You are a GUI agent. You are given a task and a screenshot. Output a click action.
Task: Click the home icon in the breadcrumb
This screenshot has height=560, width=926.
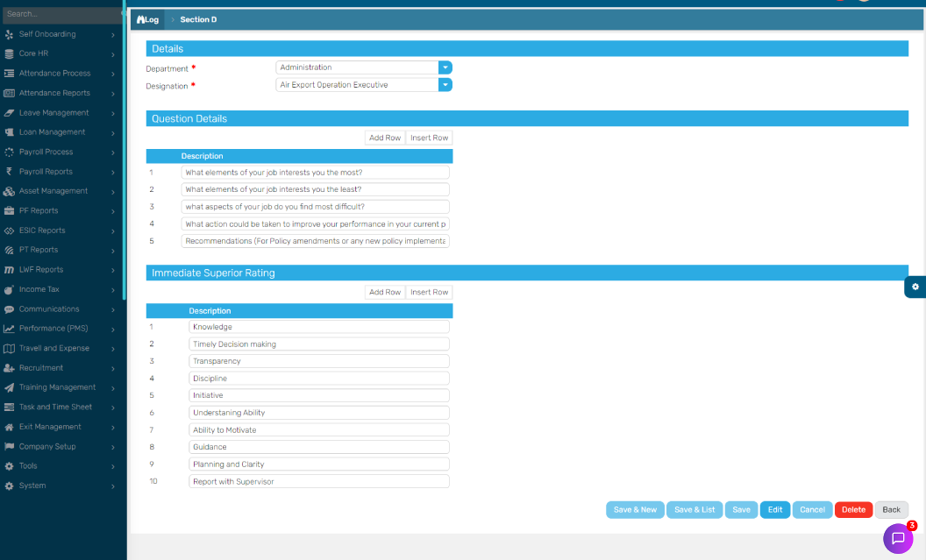point(140,19)
